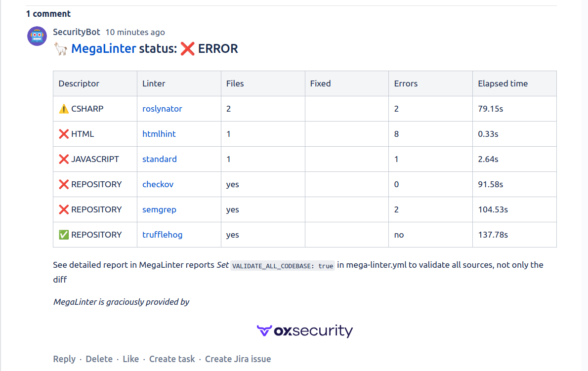Open the htmlhint linter link
Screen dimensions: 588x371
point(159,134)
